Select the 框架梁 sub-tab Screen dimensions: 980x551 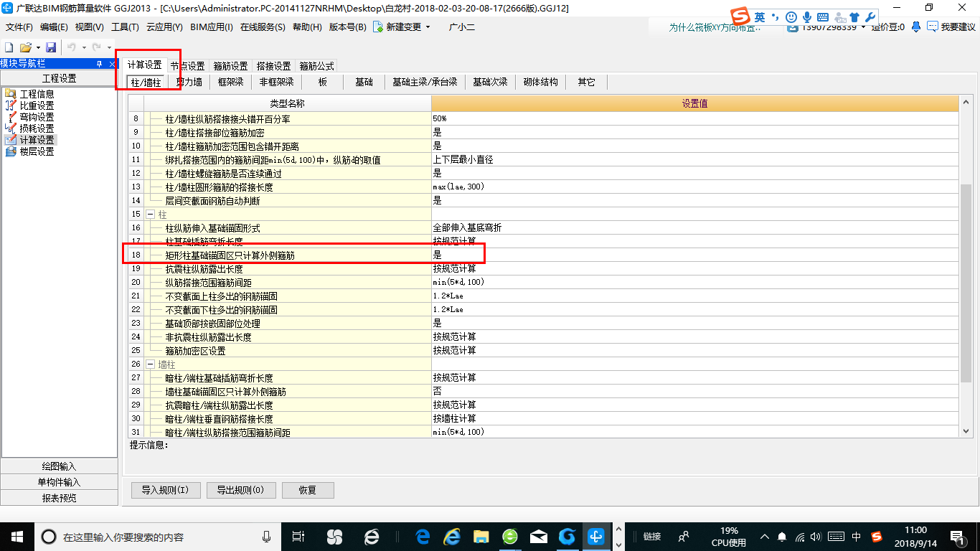point(230,82)
